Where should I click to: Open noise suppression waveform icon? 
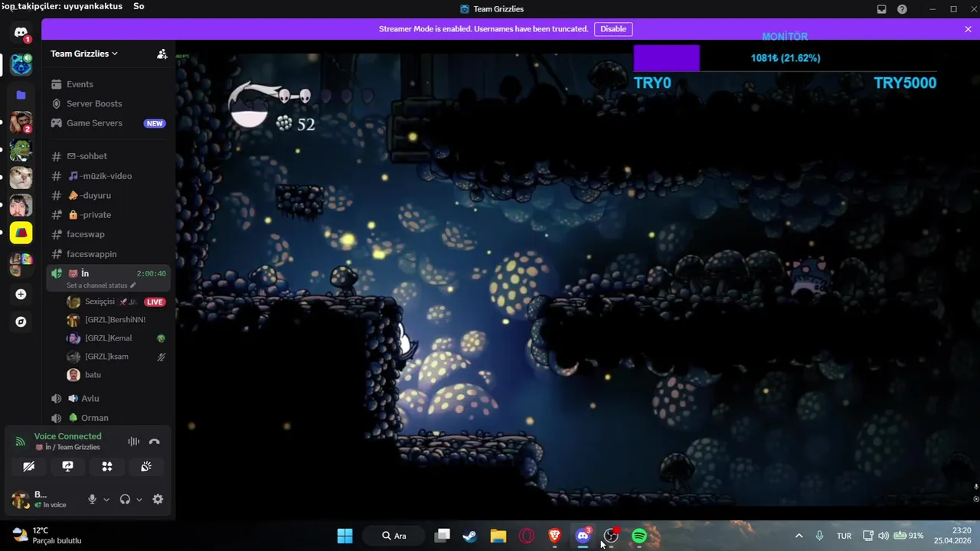(134, 442)
